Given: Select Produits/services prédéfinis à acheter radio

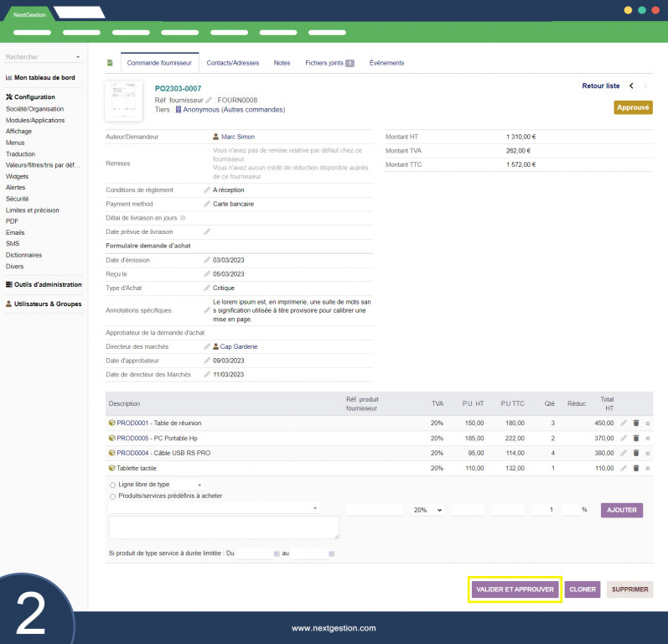Looking at the screenshot, I should [x=113, y=496].
